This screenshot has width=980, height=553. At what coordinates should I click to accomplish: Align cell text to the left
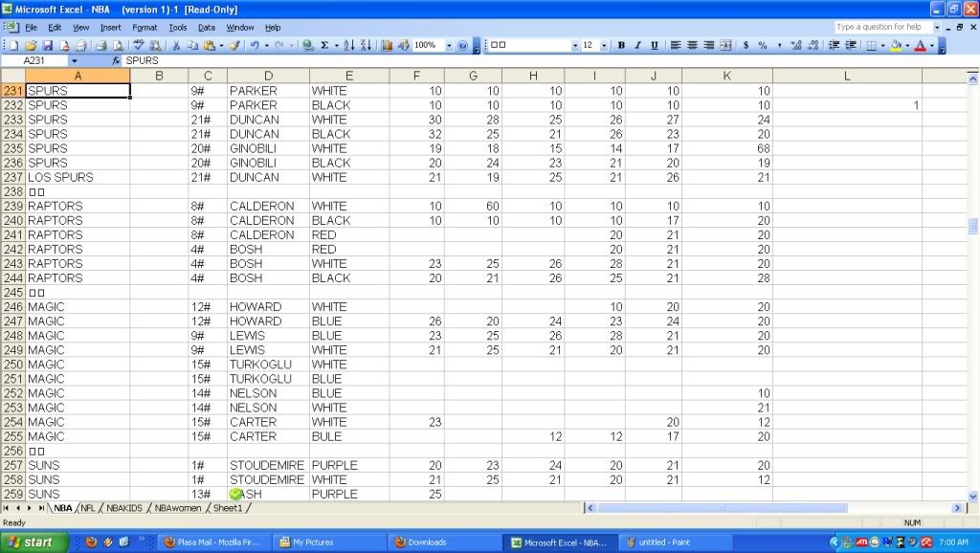(x=676, y=45)
